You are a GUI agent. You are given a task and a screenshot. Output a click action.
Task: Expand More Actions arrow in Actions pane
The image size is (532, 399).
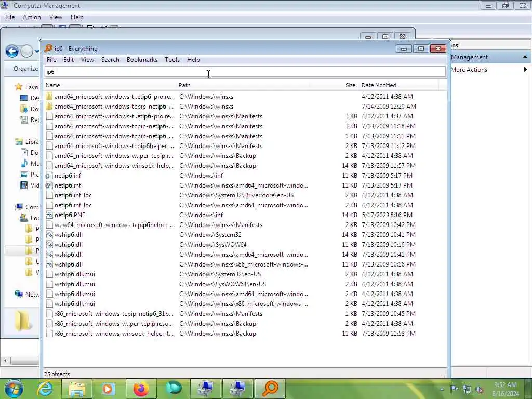click(525, 70)
